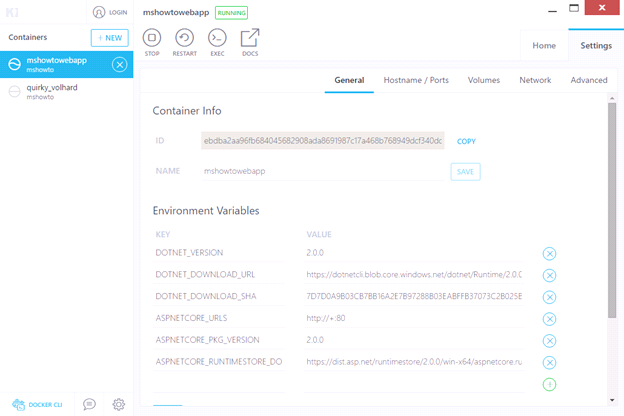Screen dimensions: 624x416
Task: Edit the container NAME field
Action: point(310,172)
